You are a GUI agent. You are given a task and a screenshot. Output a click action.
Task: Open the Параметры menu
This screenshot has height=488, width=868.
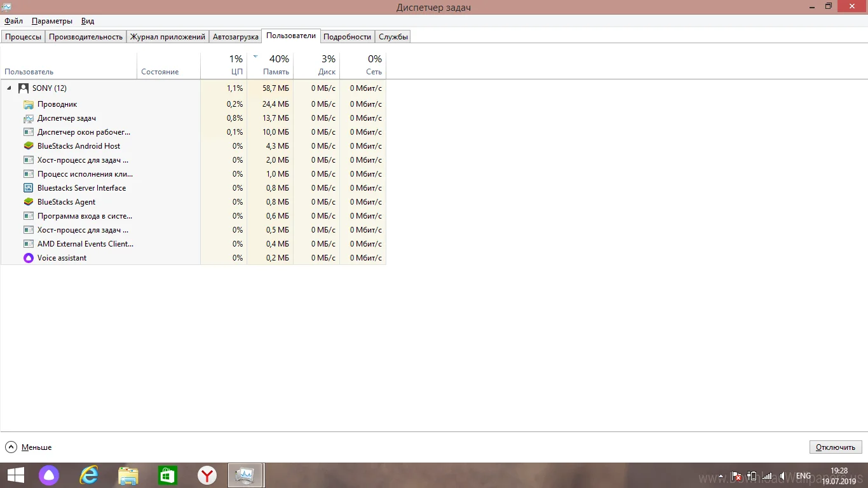click(x=52, y=21)
